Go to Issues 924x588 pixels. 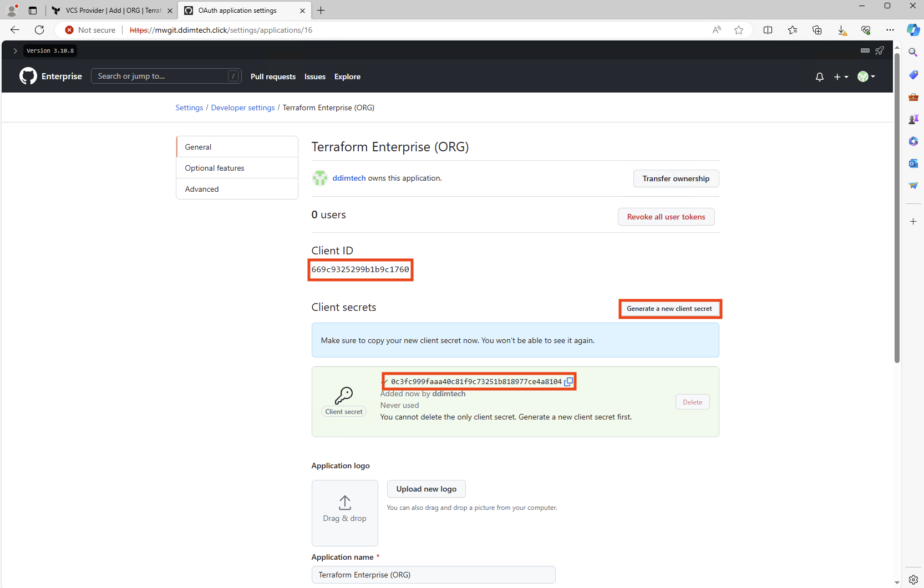[x=315, y=76]
